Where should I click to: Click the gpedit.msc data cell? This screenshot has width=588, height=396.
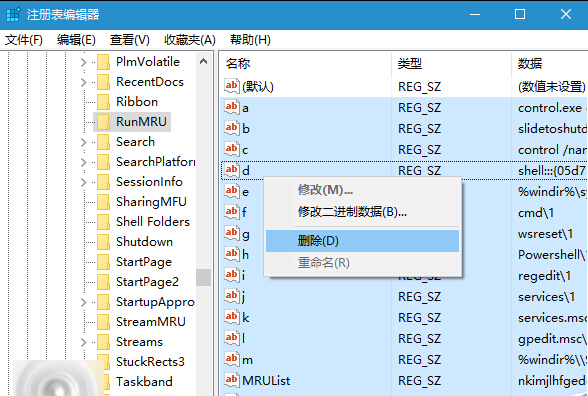552,339
